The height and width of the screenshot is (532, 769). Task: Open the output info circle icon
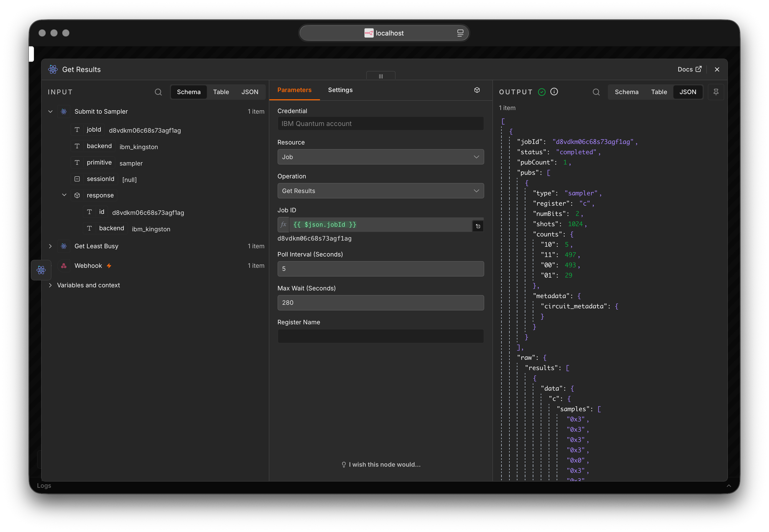tap(554, 91)
